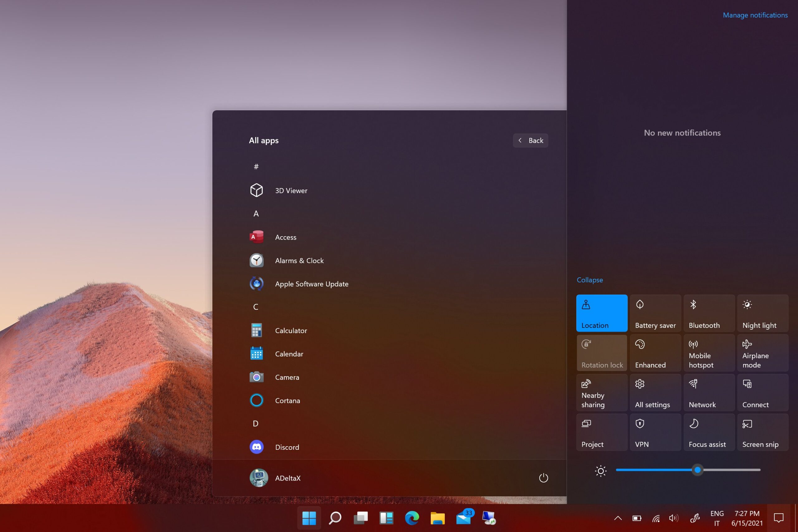The image size is (798, 532).
Task: Expand All apps back navigation
Action: tap(530, 140)
